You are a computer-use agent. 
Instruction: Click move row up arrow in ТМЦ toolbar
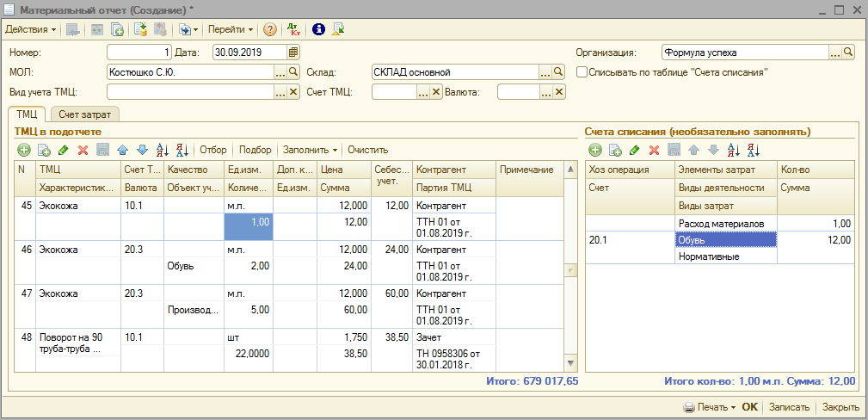pos(122,150)
